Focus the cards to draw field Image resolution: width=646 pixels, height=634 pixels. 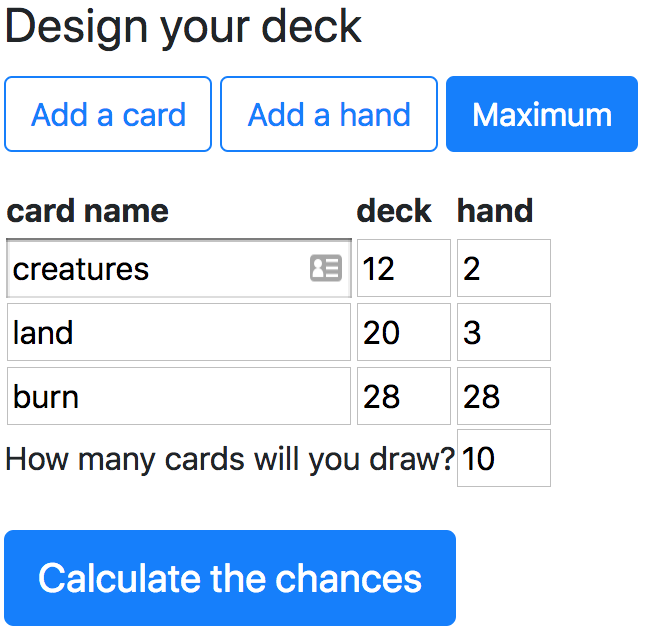pyautogui.click(x=503, y=458)
